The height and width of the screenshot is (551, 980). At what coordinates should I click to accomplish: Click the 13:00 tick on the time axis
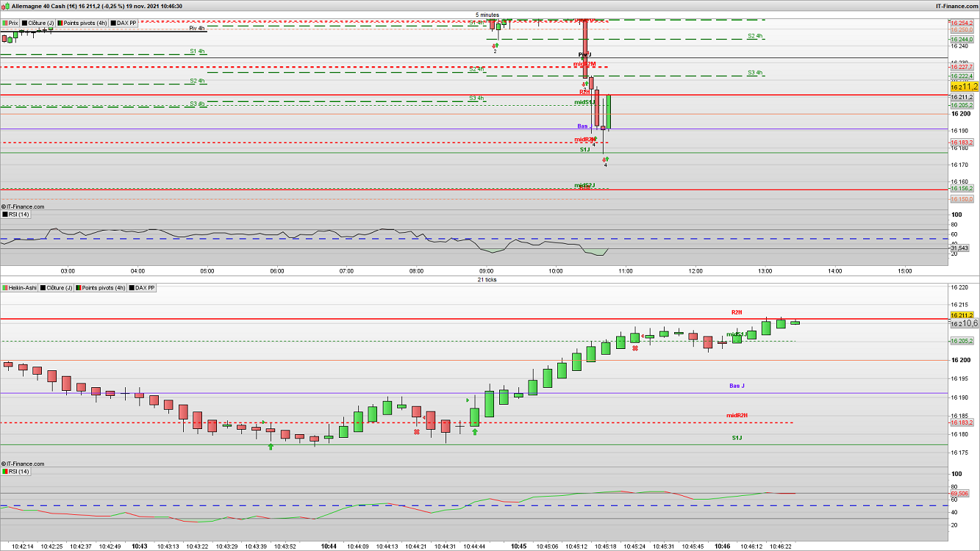(x=765, y=271)
